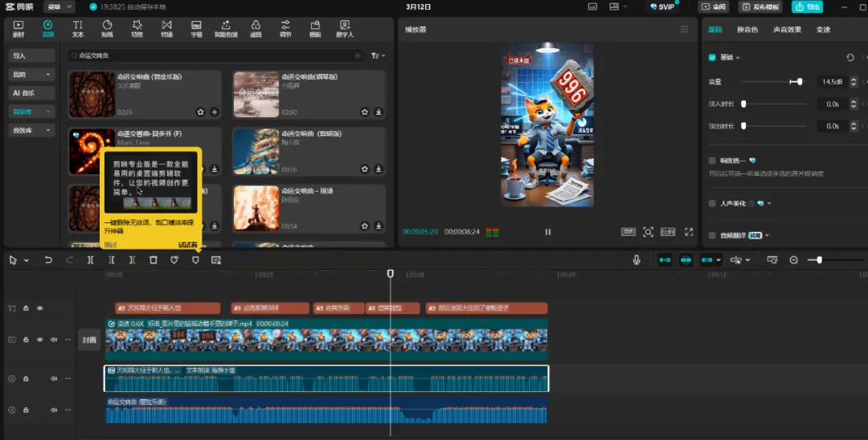Click the microphone voice-over record icon
This screenshot has width=868, height=440.
point(637,260)
